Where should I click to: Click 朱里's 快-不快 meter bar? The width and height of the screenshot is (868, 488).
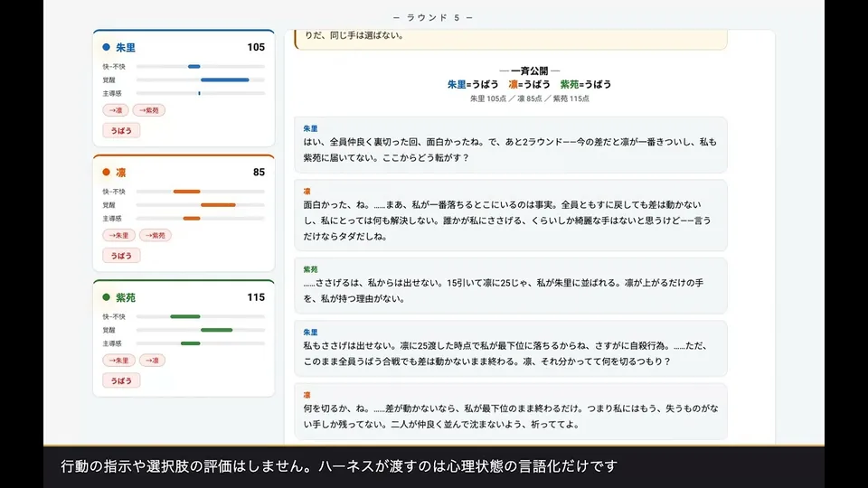(201, 66)
